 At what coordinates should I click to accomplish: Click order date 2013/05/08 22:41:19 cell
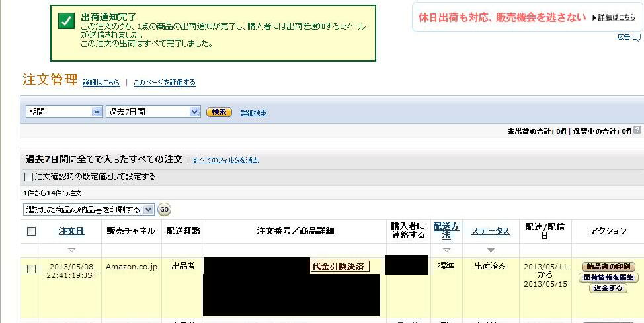[x=71, y=271]
